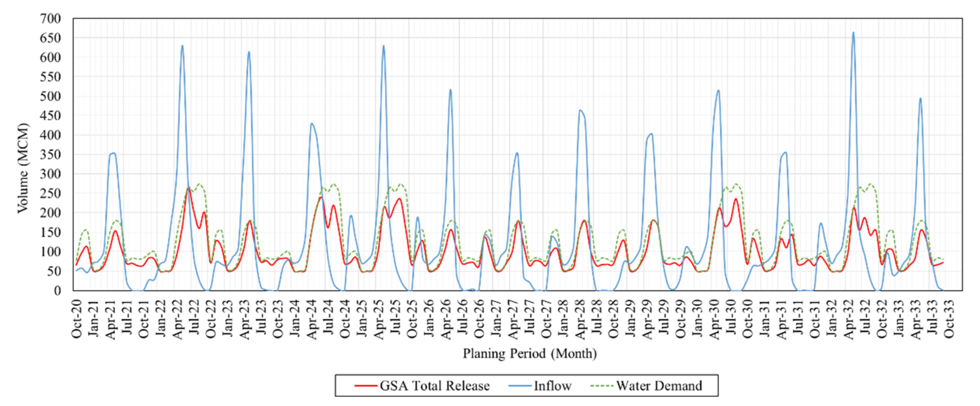Click the Apr-32 x-axis label
980x406 pixels.
click(849, 319)
